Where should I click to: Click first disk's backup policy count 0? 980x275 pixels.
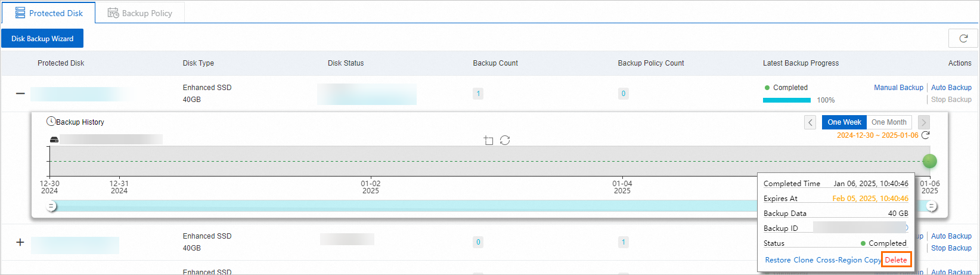pos(624,94)
